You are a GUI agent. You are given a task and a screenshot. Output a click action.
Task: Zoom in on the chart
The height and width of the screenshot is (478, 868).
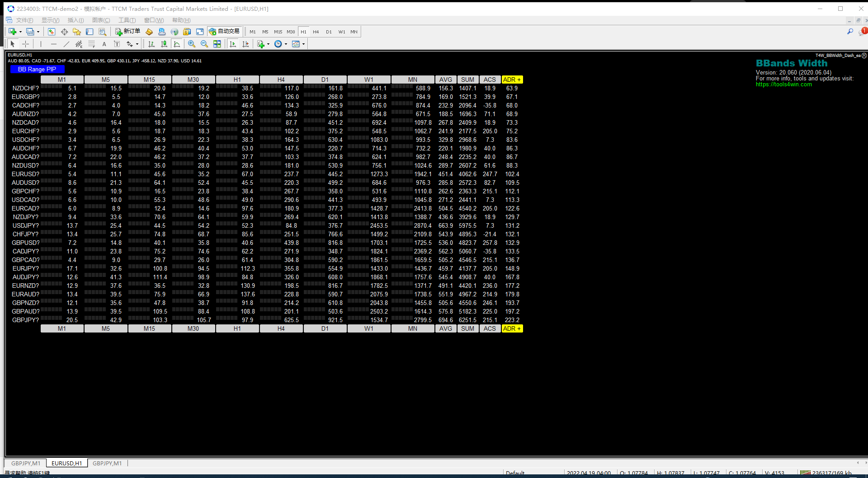click(x=192, y=44)
